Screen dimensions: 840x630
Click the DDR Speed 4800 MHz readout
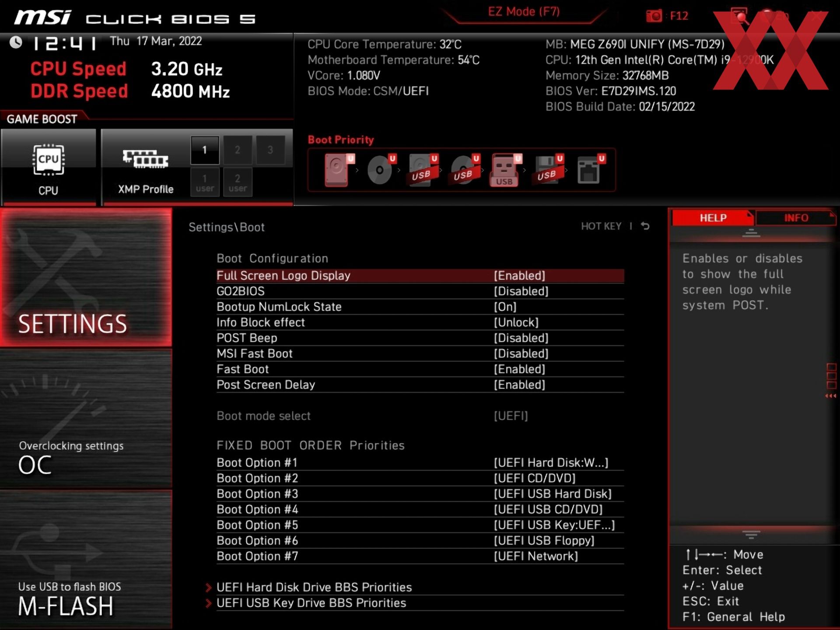[x=130, y=91]
